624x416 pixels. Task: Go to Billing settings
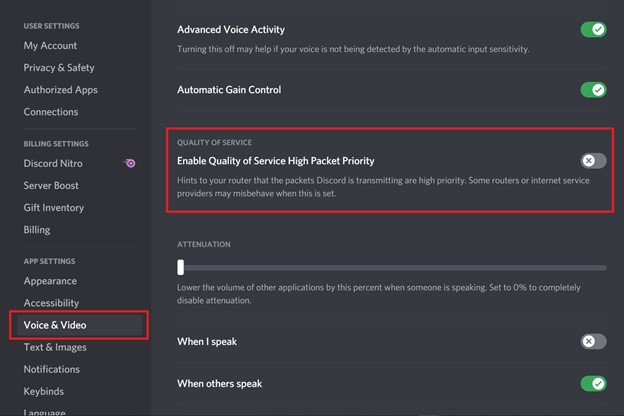pos(37,230)
